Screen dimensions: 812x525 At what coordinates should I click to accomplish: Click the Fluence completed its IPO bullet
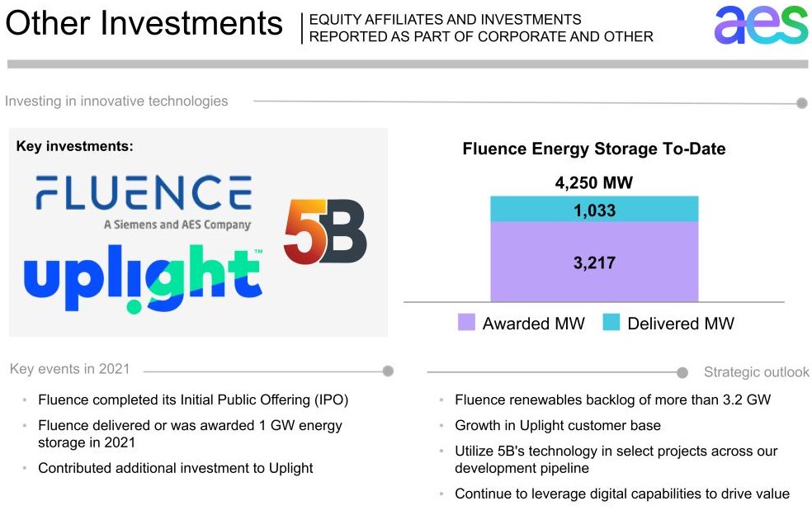pos(193,400)
